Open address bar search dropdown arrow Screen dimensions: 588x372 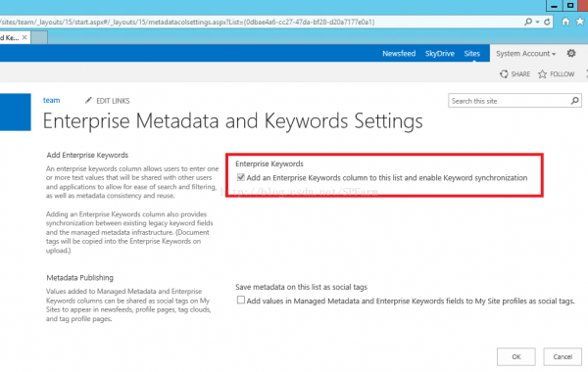pyautogui.click(x=537, y=23)
